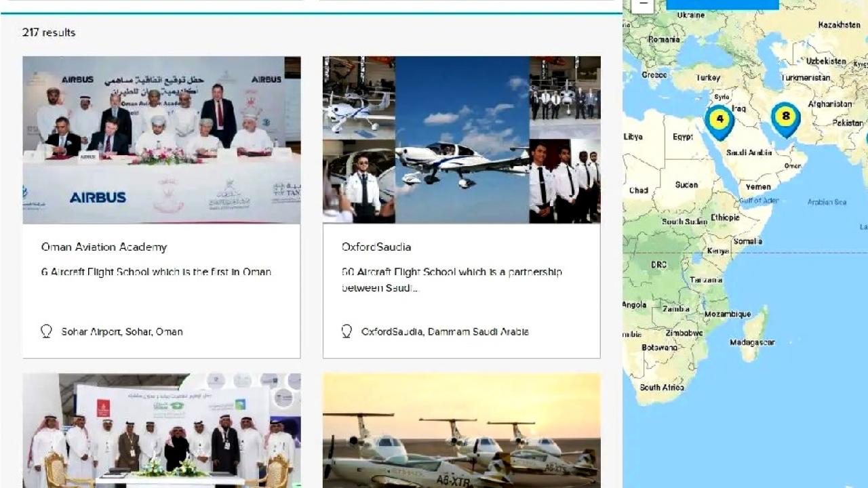Viewport: 868px width, 488px height.
Task: Click the Egypt label on the map
Action: click(683, 136)
